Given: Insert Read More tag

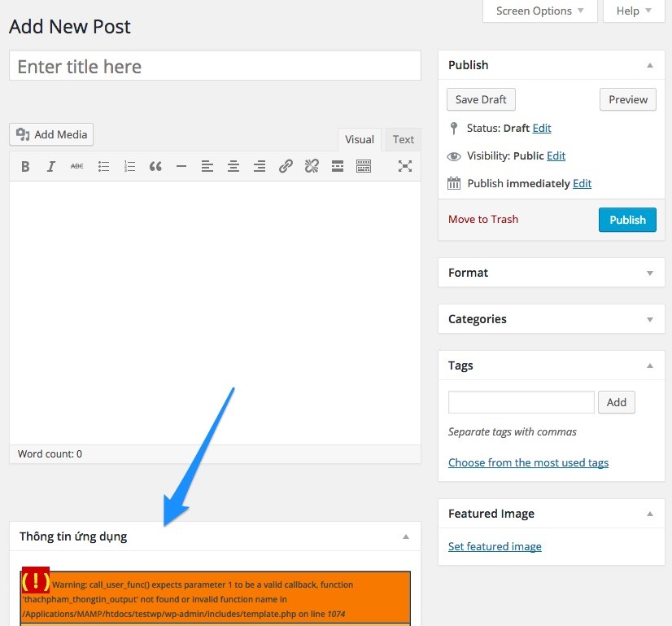Looking at the screenshot, I should [338, 166].
